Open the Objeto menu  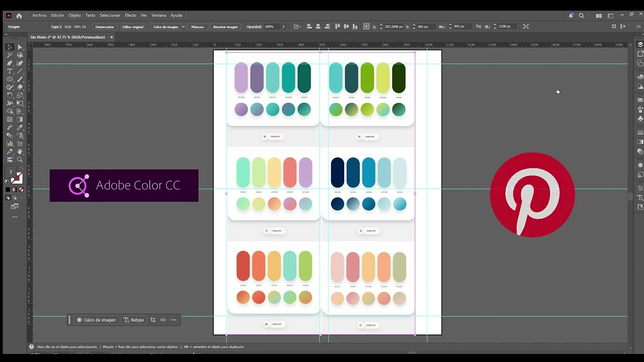pyautogui.click(x=74, y=16)
